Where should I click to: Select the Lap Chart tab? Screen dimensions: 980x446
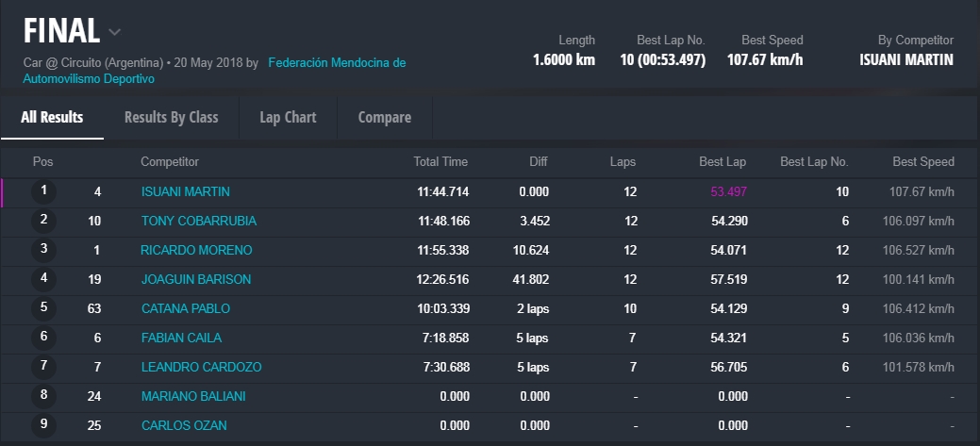(x=288, y=118)
